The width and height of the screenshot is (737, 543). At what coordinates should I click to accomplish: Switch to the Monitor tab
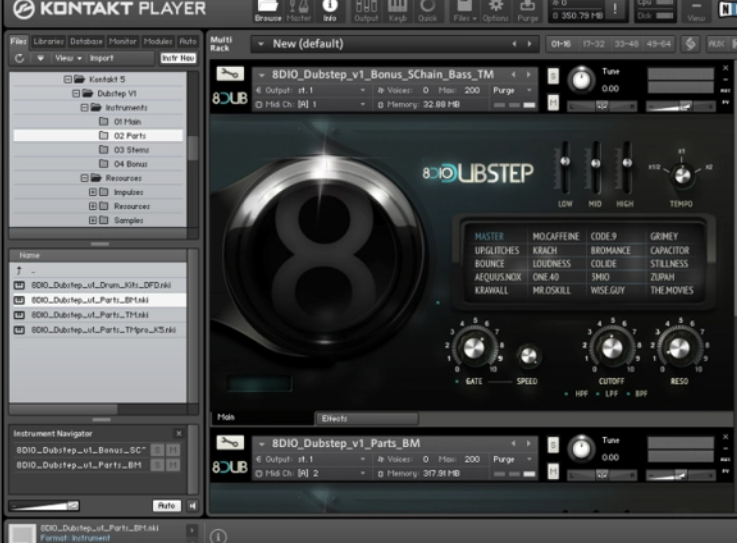pos(122,41)
